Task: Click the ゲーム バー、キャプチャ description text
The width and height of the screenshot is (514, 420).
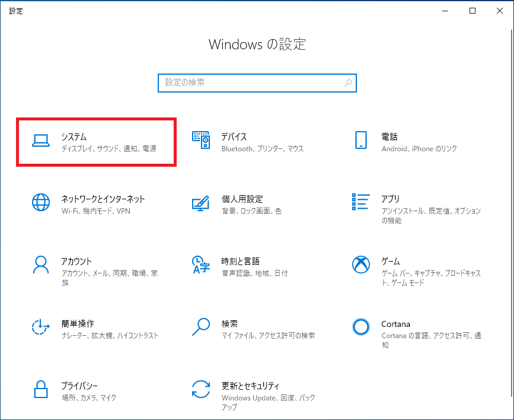Action: click(431, 278)
